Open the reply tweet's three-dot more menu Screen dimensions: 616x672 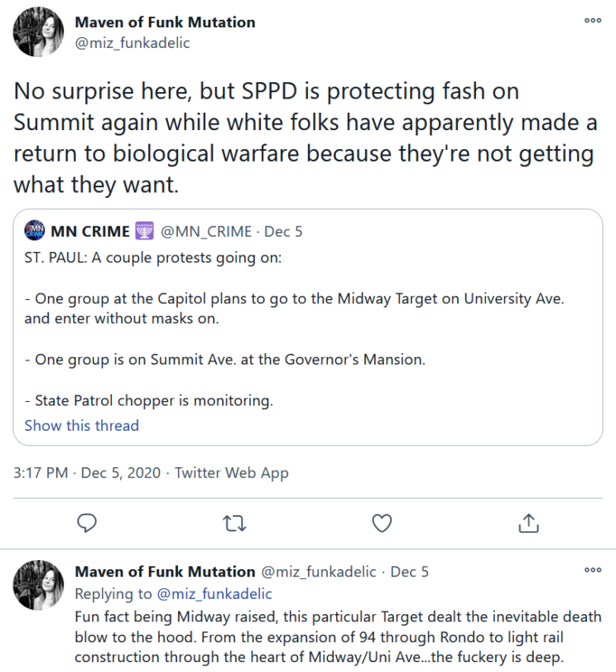[593, 571]
